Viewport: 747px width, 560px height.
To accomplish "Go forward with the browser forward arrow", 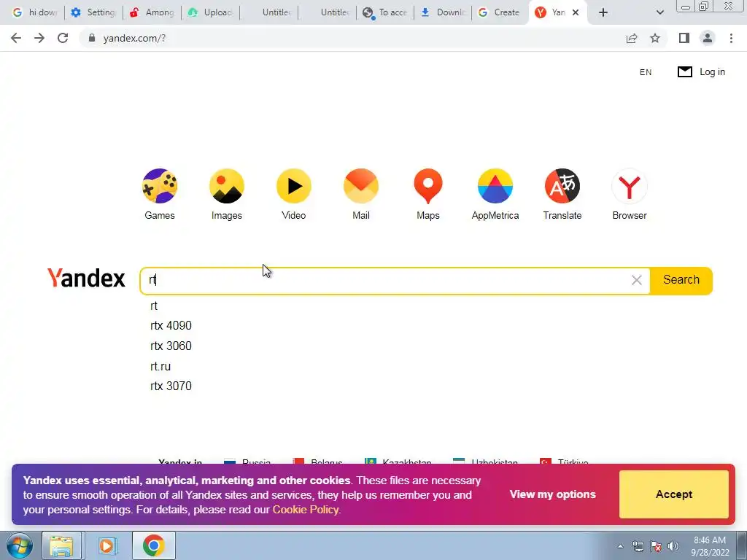I will [39, 38].
